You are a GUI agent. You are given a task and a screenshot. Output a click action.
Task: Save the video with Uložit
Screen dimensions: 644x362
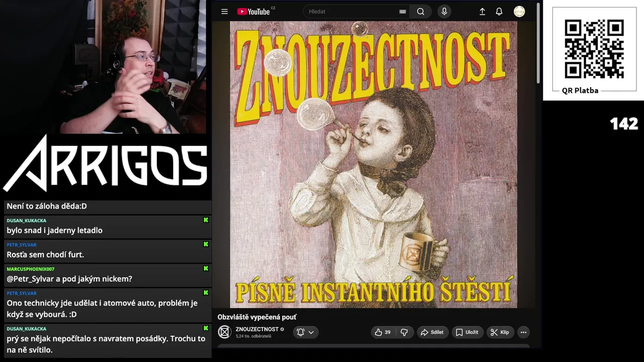click(x=467, y=332)
